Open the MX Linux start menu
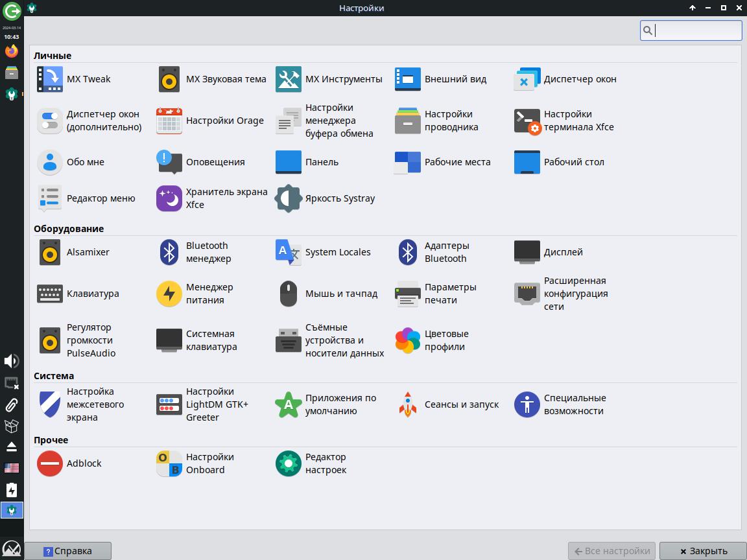Screen dimensions: 747x560 tap(12, 549)
